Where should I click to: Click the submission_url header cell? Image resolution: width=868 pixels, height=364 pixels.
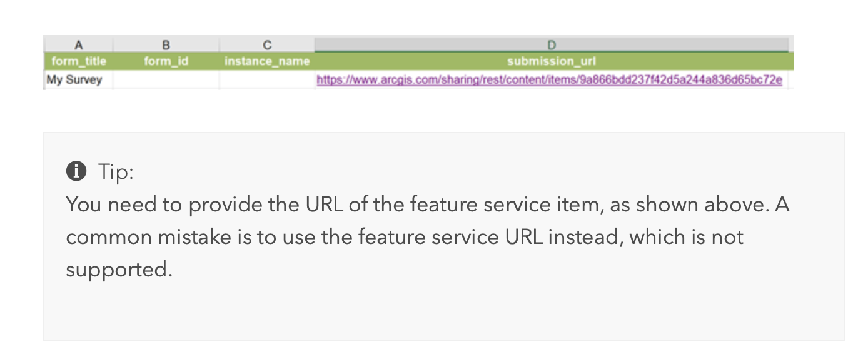pyautogui.click(x=552, y=61)
